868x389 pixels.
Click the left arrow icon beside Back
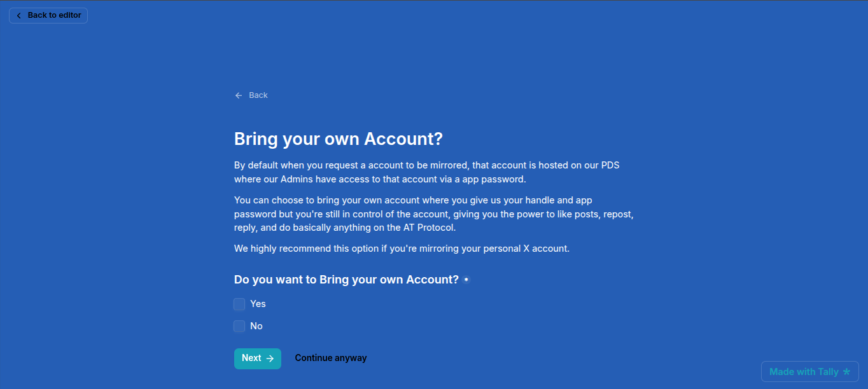point(239,95)
